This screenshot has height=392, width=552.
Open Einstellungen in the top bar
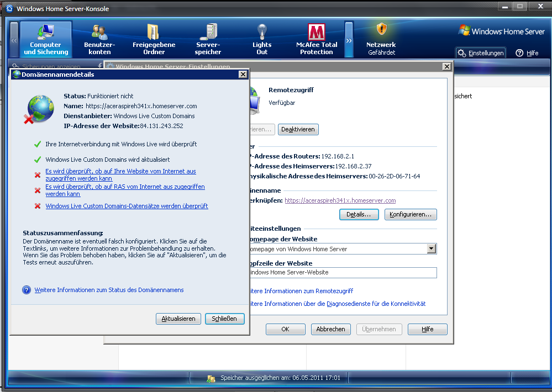coord(481,53)
